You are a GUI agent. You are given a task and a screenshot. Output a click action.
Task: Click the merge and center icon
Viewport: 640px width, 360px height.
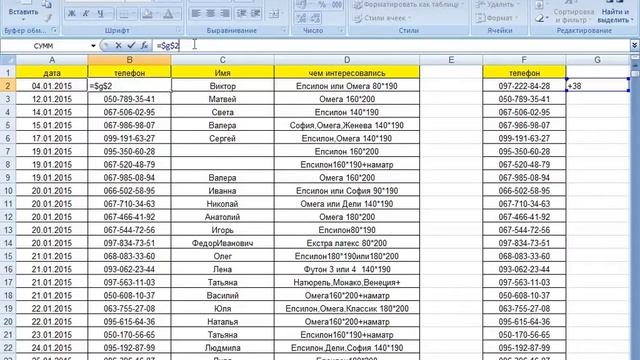point(274,13)
